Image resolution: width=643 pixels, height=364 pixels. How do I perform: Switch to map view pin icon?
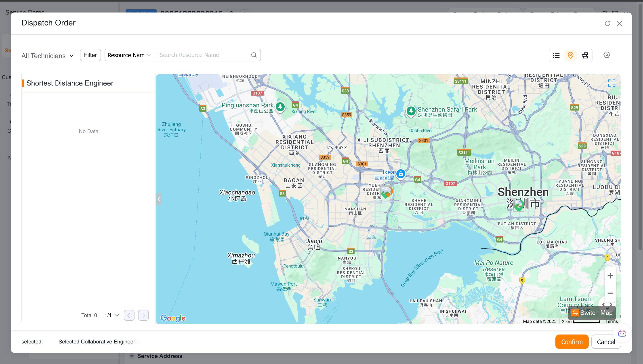[570, 55]
